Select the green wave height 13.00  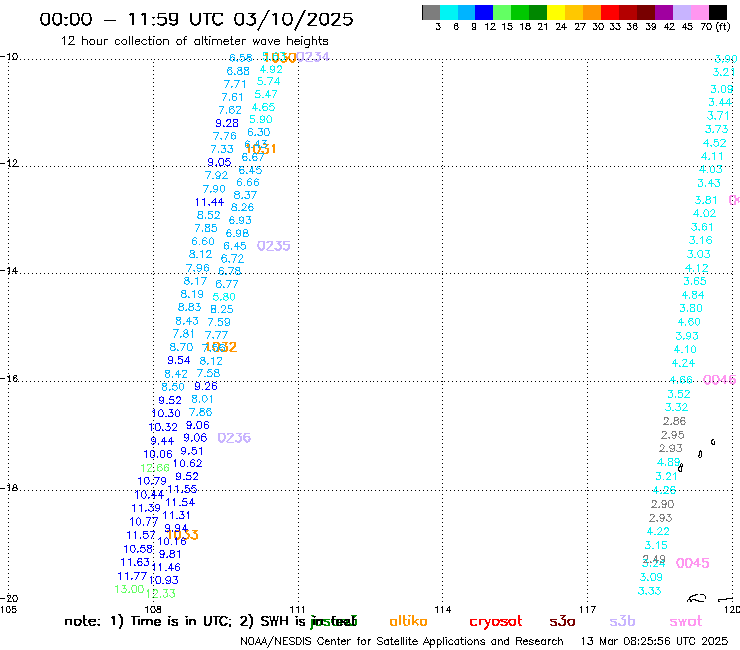129,590
